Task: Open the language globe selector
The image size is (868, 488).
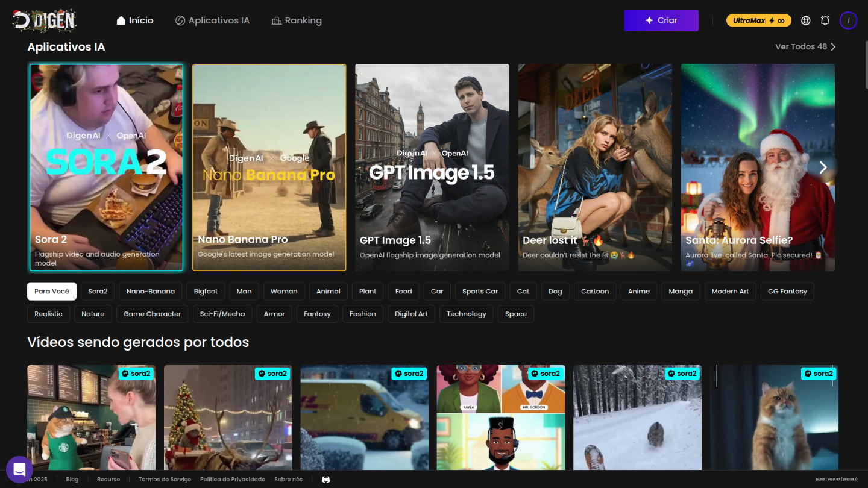Action: pos(806,20)
